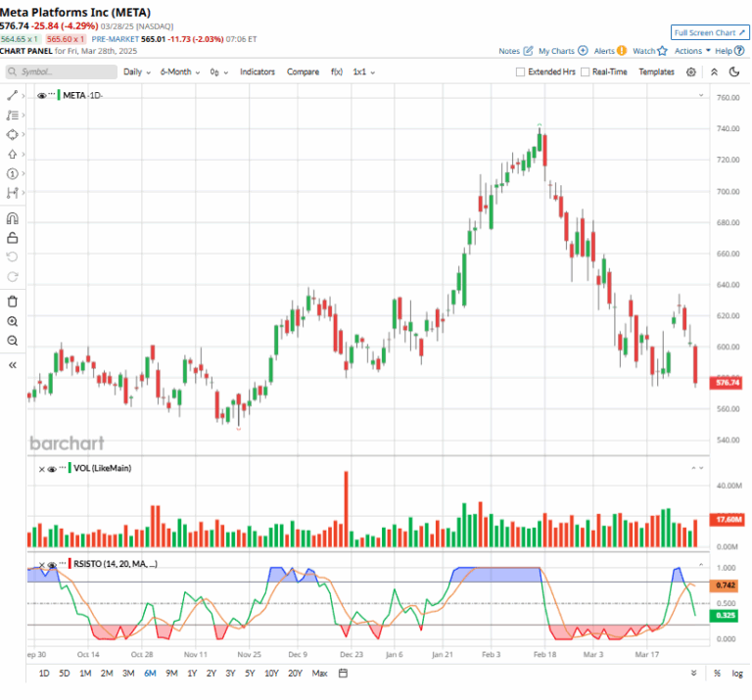Zoom in with magnifier plus icon
The image size is (752, 700).
[x=12, y=321]
